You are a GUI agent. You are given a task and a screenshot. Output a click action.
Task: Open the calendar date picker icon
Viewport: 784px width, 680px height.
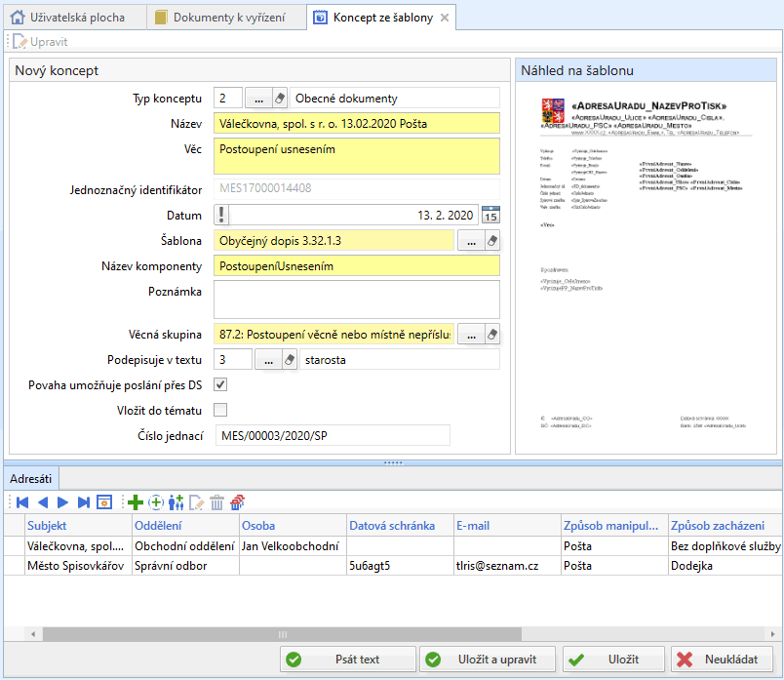490,216
